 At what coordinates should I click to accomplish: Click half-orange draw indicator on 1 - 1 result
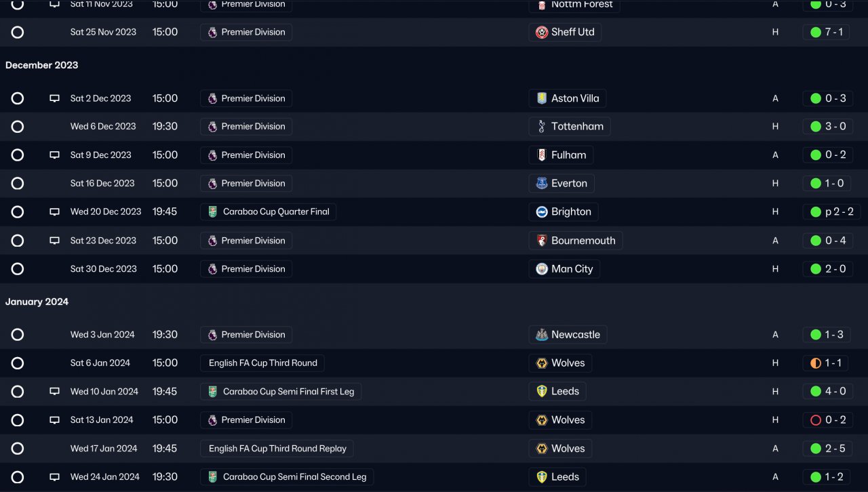pos(816,363)
